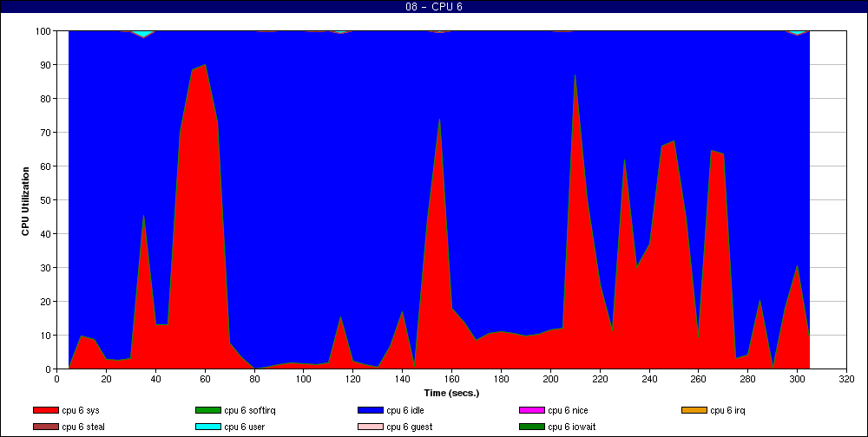This screenshot has width=868, height=437.
Task: Select the 'cpu 6 iowait' legend label
Action: [x=572, y=427]
